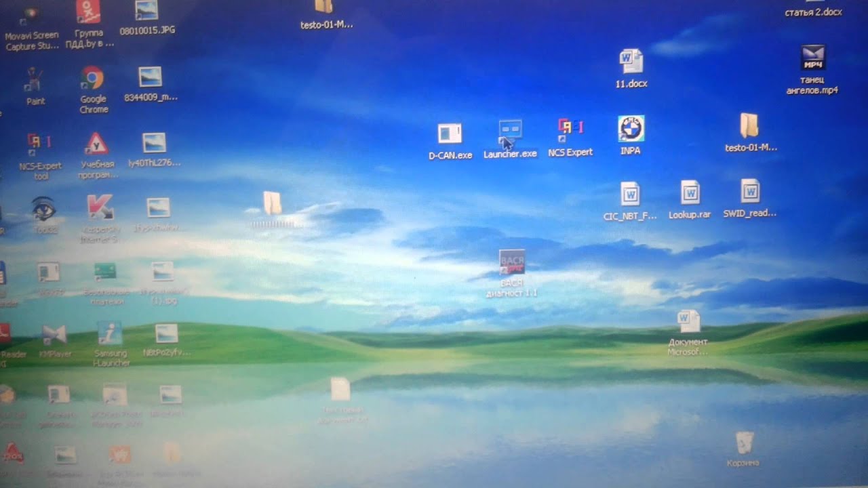Open the Учебная програм... shortcut

click(96, 144)
